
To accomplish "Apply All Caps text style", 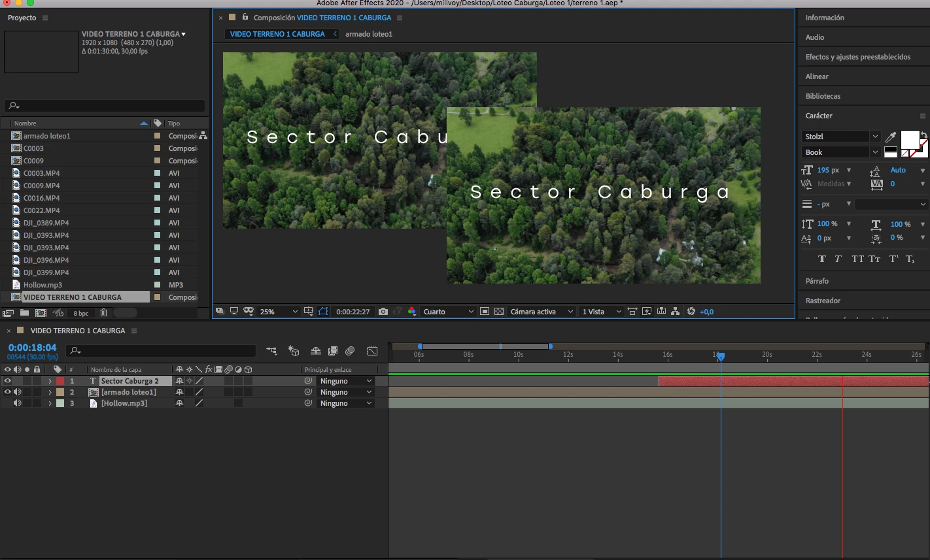I will pyautogui.click(x=858, y=259).
